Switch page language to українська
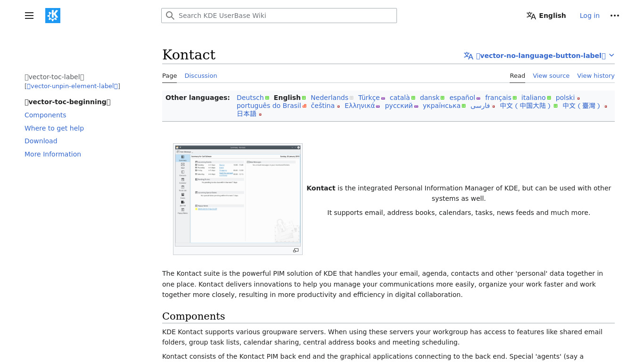The image size is (644, 362). (441, 106)
